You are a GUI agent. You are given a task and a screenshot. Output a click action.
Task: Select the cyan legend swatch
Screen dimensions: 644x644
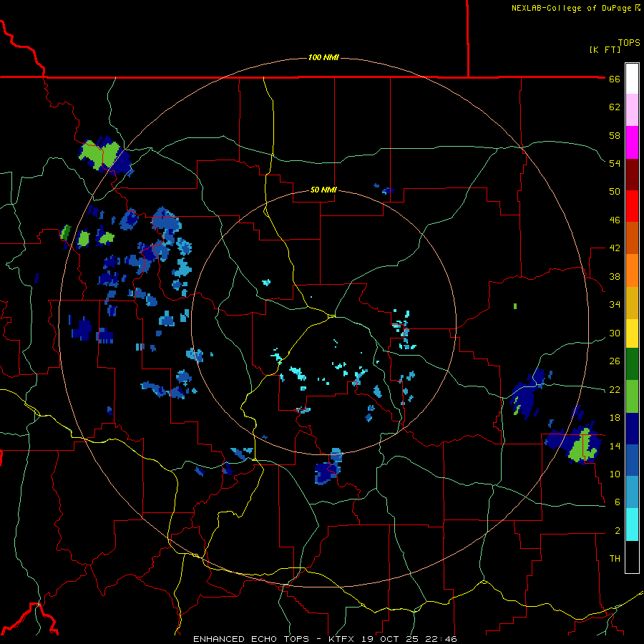pos(632,525)
